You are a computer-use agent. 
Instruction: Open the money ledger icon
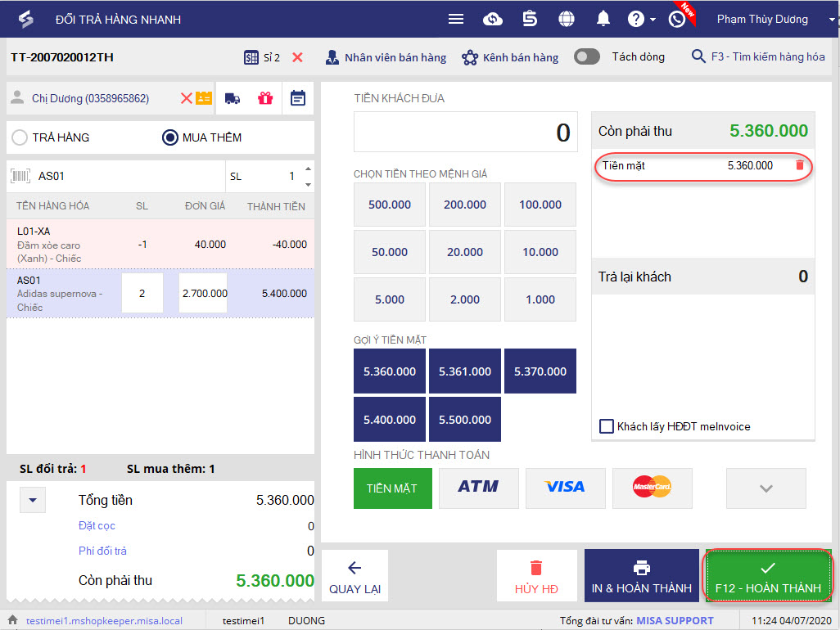point(530,20)
